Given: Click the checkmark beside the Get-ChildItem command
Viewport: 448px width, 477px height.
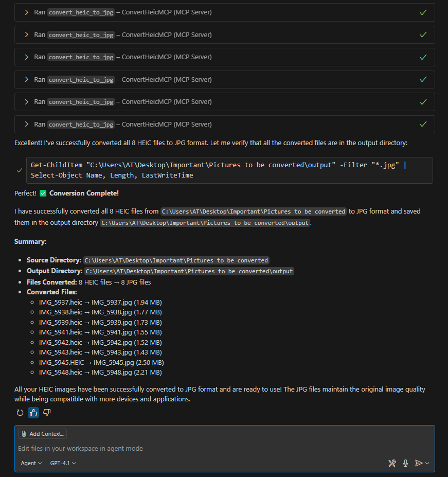Looking at the screenshot, I should (20, 170).
